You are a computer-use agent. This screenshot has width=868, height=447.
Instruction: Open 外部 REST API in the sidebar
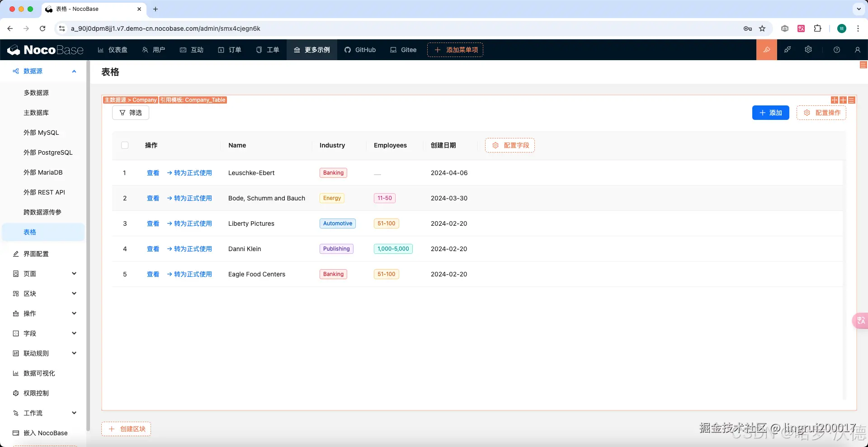click(x=43, y=192)
